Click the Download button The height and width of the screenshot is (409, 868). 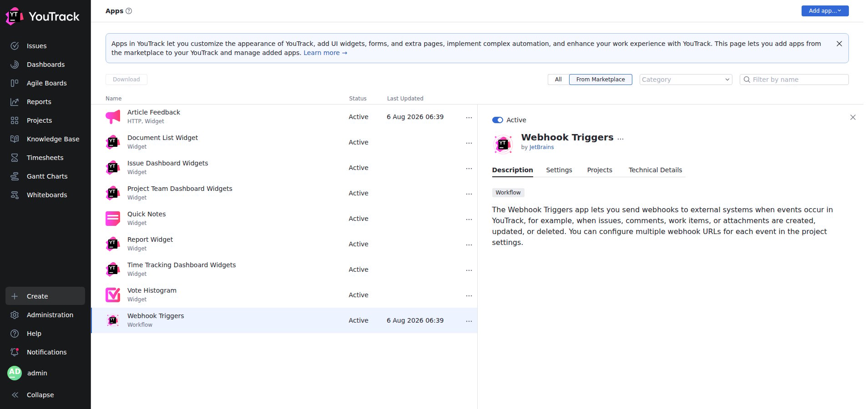(126, 80)
